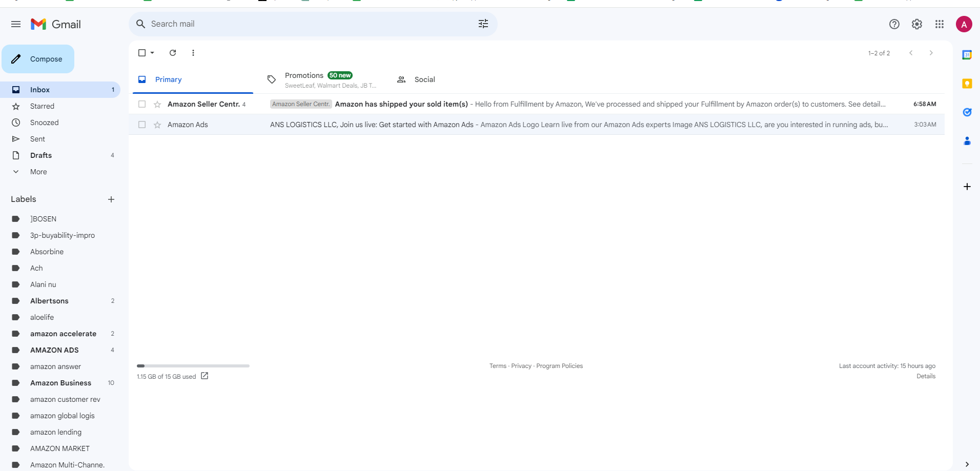Viewport: 980px width, 471px height.
Task: Tick the select-all checkbox
Action: coord(142,53)
